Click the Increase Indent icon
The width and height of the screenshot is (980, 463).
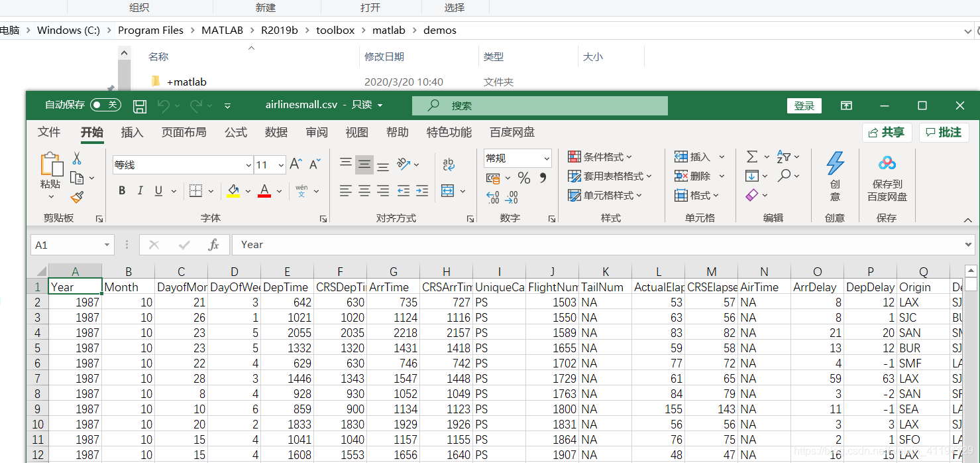pyautogui.click(x=422, y=191)
